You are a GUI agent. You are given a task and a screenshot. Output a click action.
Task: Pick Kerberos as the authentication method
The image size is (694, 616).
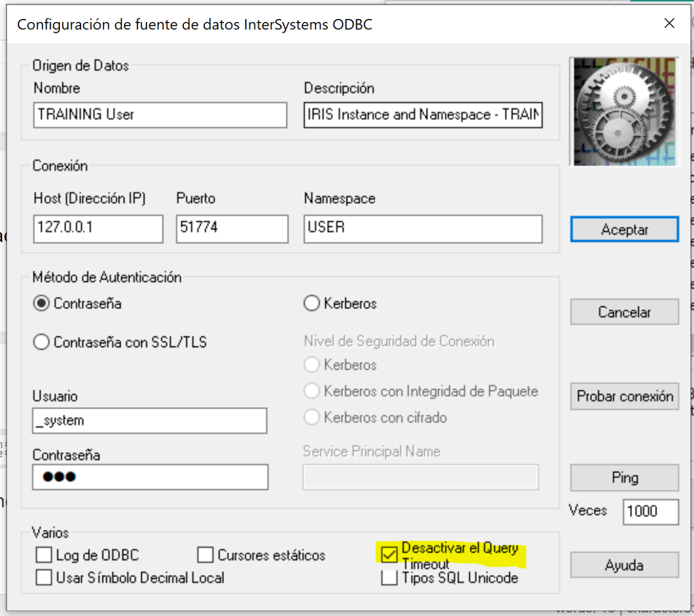[x=312, y=303]
